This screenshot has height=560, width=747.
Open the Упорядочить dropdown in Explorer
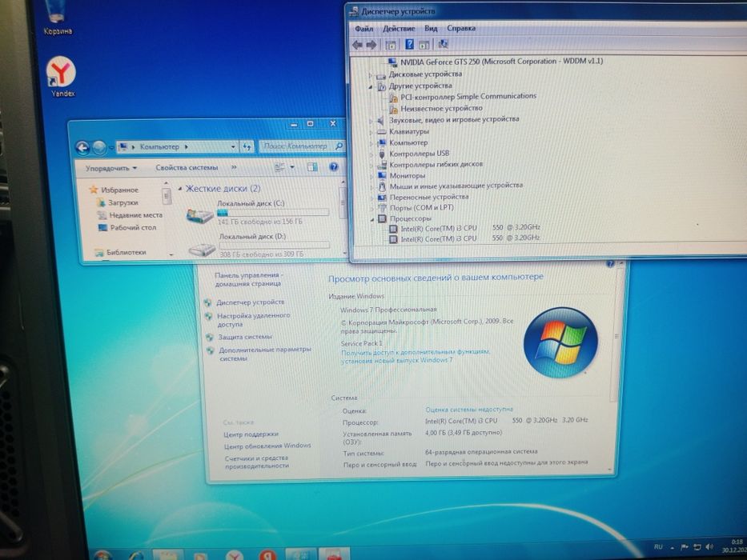(x=111, y=168)
